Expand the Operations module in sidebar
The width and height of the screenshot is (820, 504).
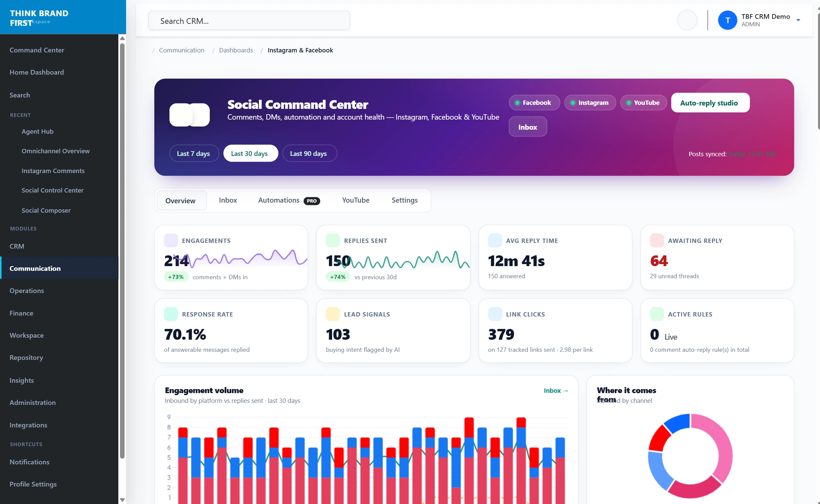click(59, 291)
